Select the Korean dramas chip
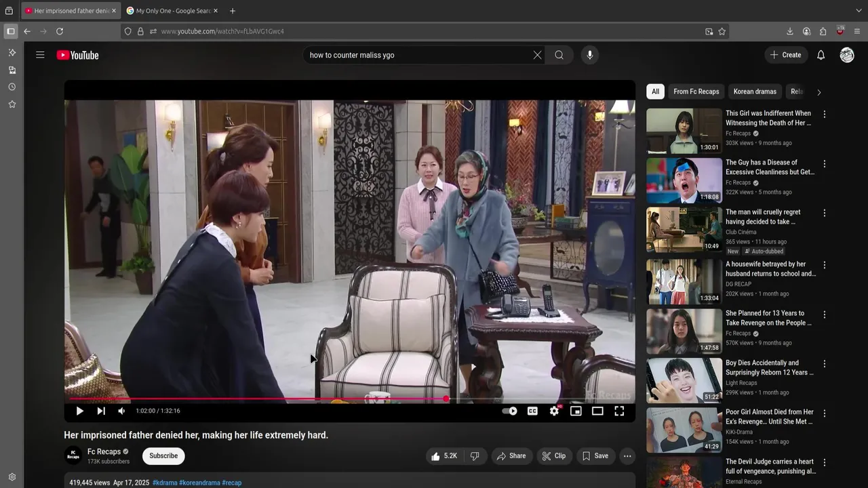 click(x=755, y=91)
